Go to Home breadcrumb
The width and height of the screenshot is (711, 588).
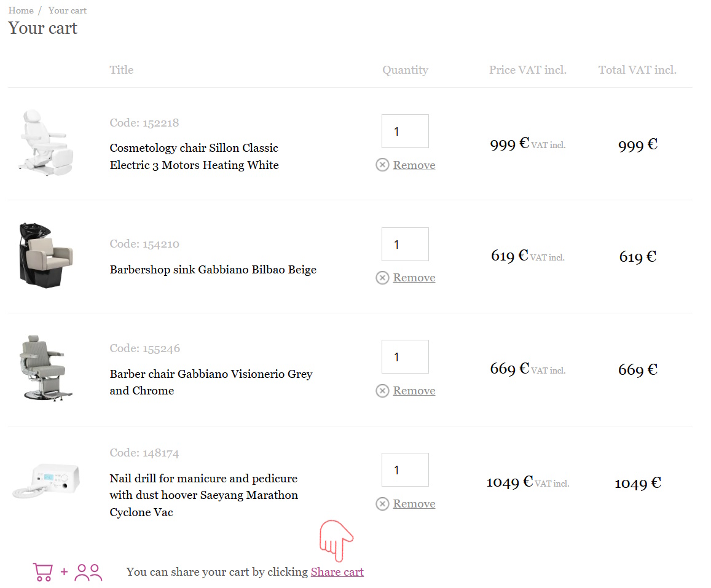click(x=21, y=10)
